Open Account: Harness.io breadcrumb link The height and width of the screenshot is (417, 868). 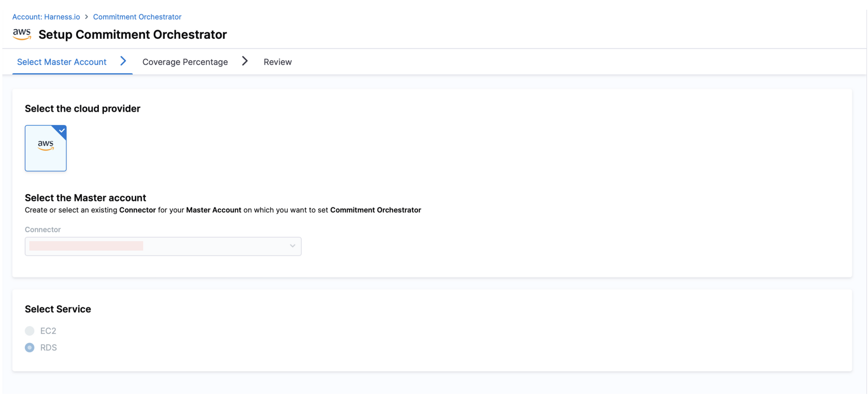point(46,17)
